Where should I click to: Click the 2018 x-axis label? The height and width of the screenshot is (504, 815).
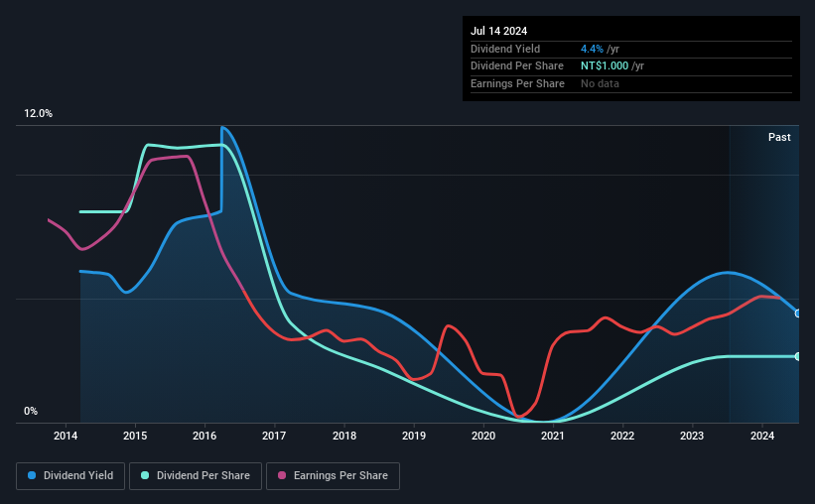[344, 436]
